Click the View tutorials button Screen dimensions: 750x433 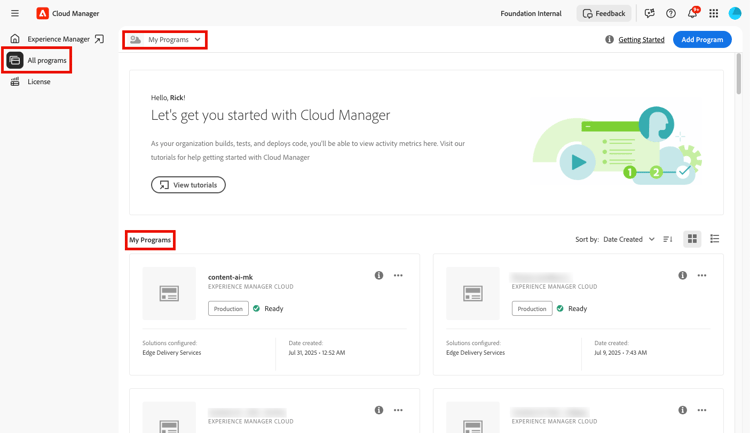[x=188, y=185]
